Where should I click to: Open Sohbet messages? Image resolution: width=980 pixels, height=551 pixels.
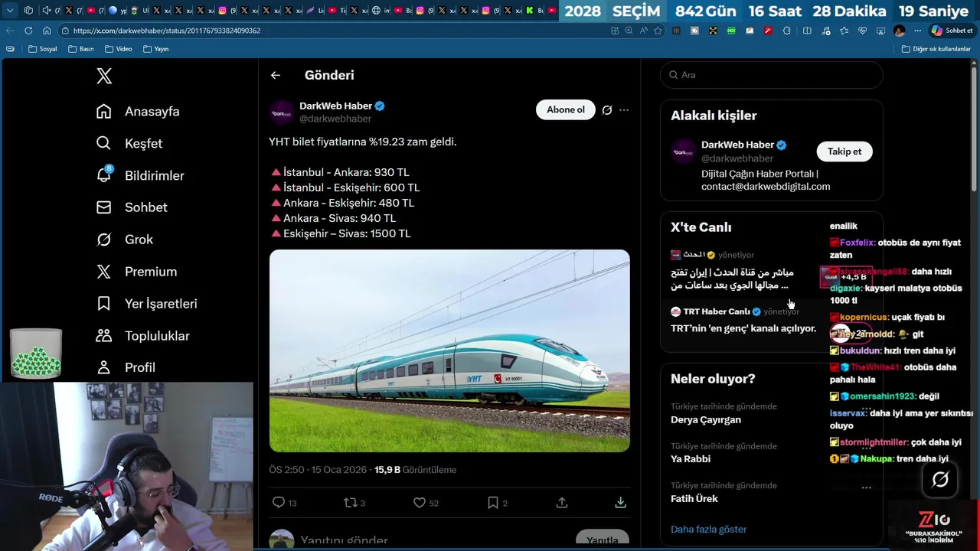coord(132,207)
